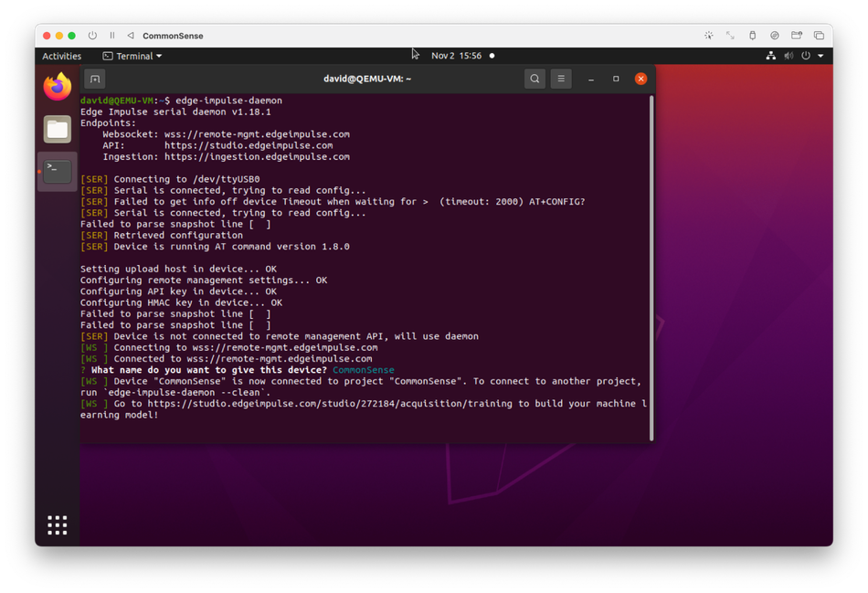Click the studio.edgeimpulse.com acquisition training URL

pyautogui.click(x=330, y=404)
